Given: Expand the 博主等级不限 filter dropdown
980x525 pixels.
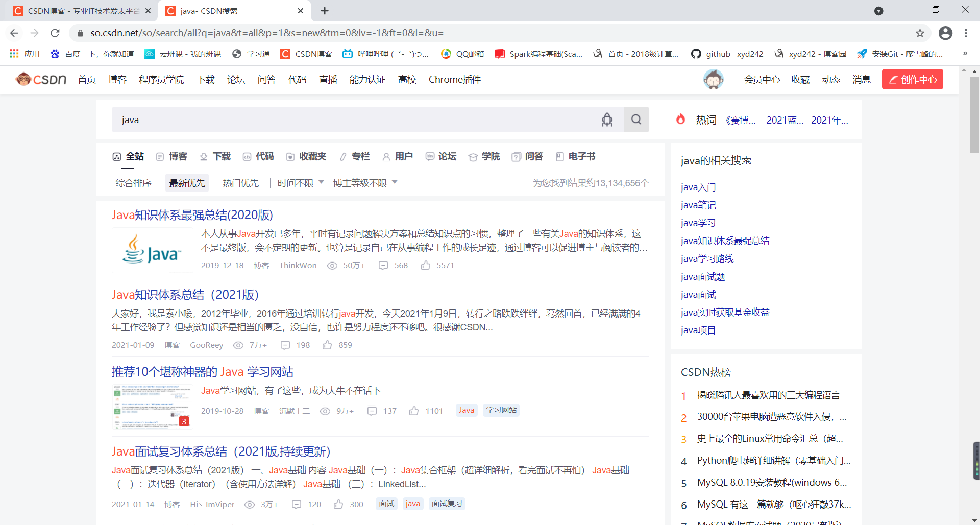Looking at the screenshot, I should coord(365,183).
